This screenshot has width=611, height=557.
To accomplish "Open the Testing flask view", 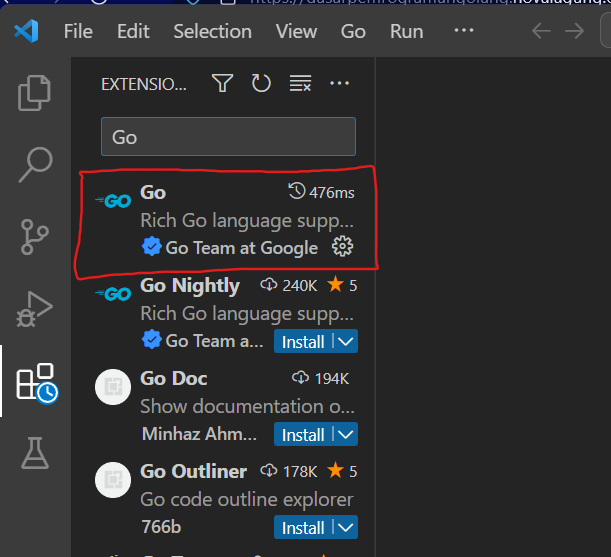I will tap(35, 453).
